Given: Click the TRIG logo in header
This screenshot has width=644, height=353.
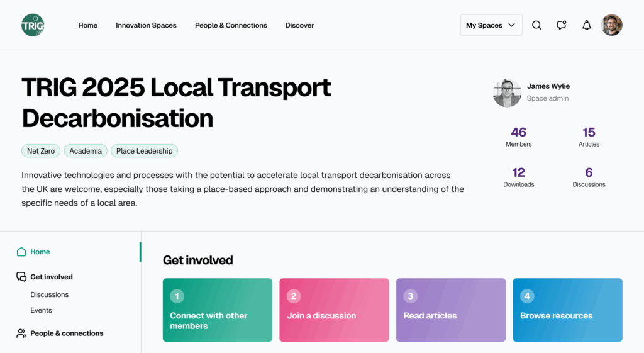Looking at the screenshot, I should 33,25.
